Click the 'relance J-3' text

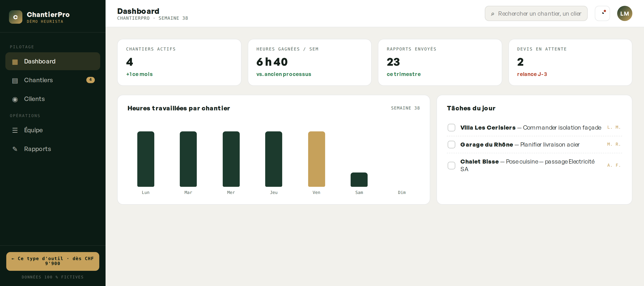(532, 74)
